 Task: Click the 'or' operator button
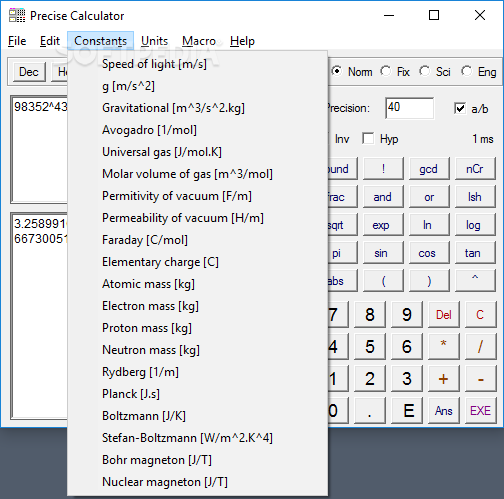pyautogui.click(x=429, y=197)
